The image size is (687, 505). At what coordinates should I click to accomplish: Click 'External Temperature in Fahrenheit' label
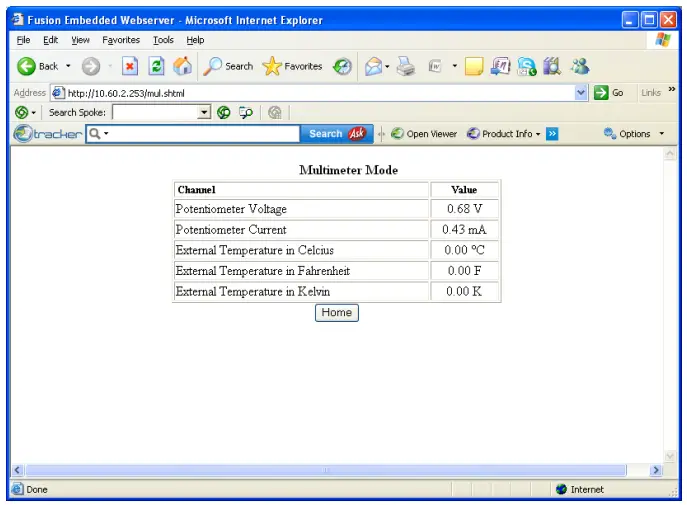coord(263,271)
